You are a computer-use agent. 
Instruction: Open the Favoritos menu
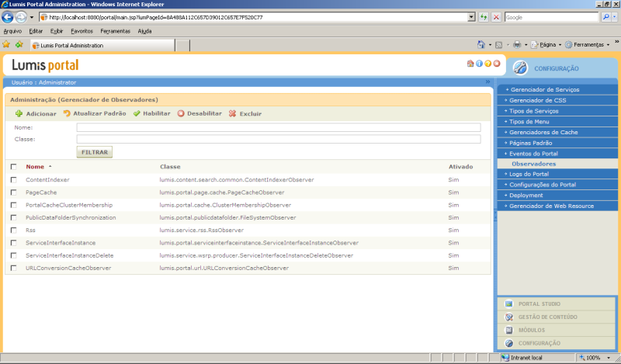[x=82, y=31]
